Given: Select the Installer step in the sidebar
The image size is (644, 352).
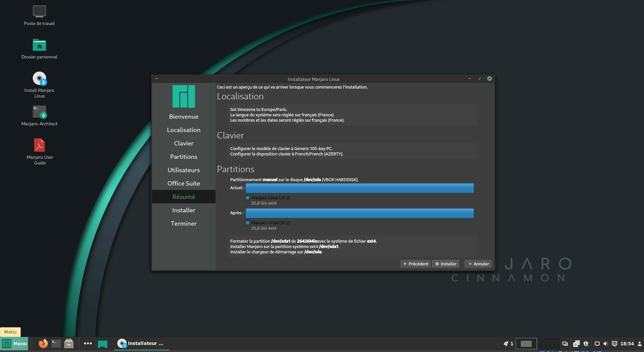Looking at the screenshot, I should click(184, 210).
